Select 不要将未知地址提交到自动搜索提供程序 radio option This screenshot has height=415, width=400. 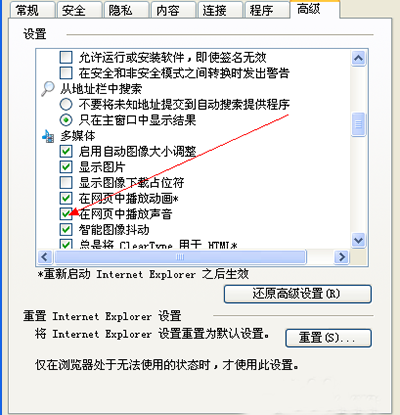coord(66,104)
